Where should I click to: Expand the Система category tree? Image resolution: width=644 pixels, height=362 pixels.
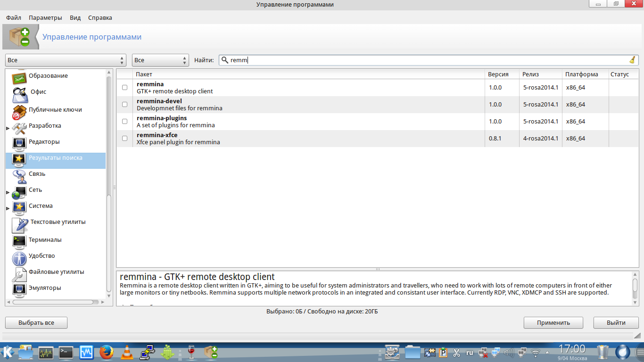click(x=8, y=208)
